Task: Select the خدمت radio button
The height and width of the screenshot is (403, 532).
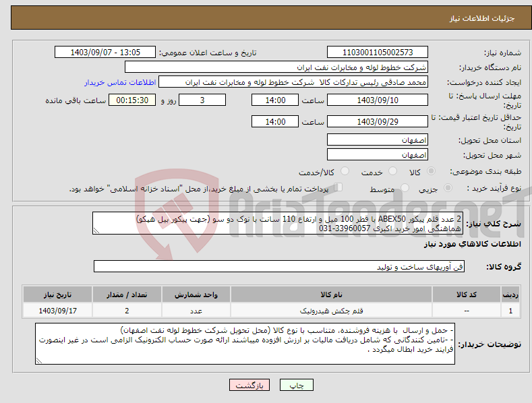Action: coord(392,171)
